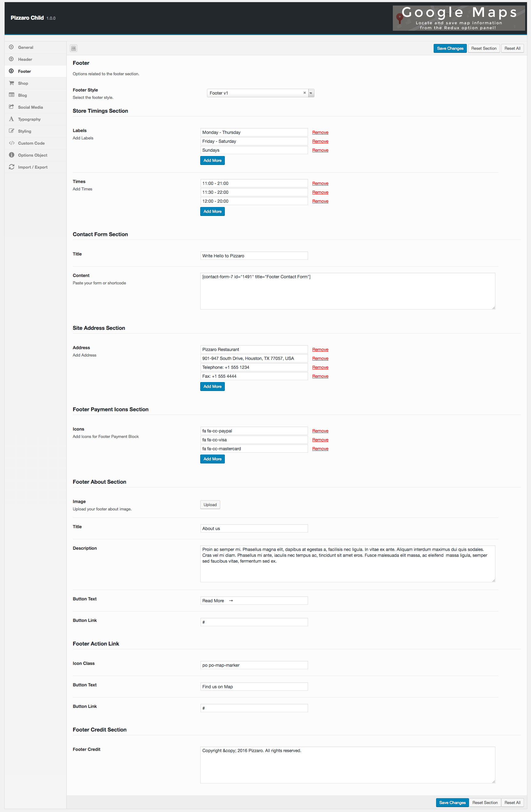Image resolution: width=531 pixels, height=812 pixels.
Task: Remove the fa-cc-paypal icon entry
Action: (x=320, y=431)
